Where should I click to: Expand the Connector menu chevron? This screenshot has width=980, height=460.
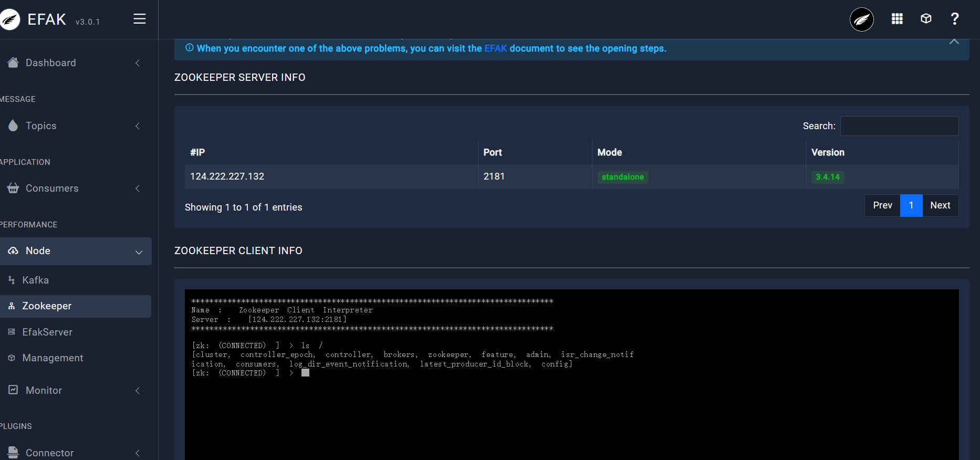(x=138, y=453)
